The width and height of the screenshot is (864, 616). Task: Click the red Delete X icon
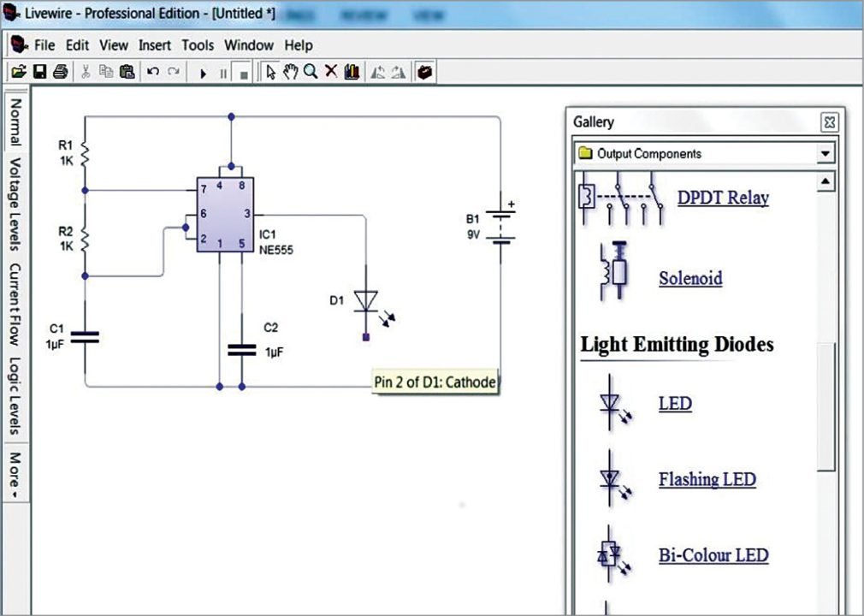[x=331, y=73]
